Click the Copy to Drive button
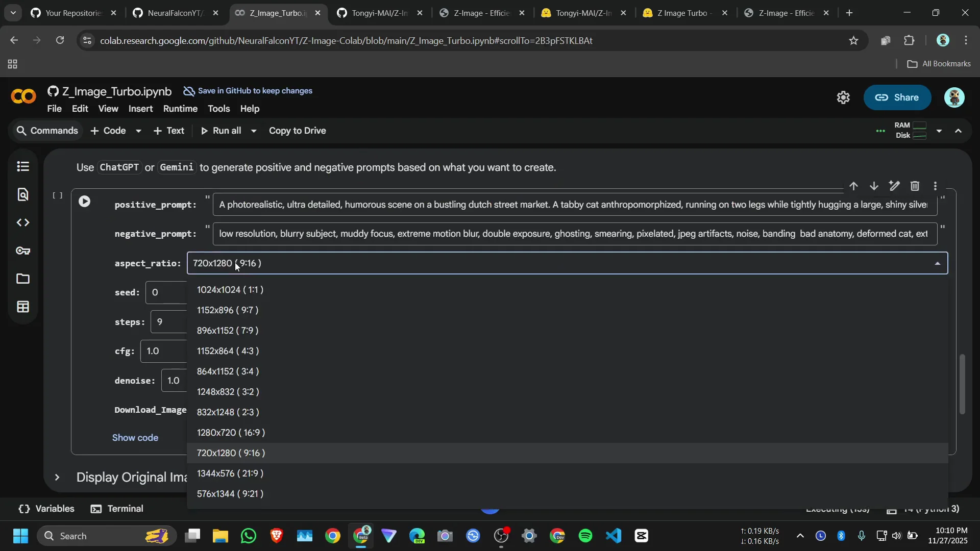980x551 pixels. [297, 131]
